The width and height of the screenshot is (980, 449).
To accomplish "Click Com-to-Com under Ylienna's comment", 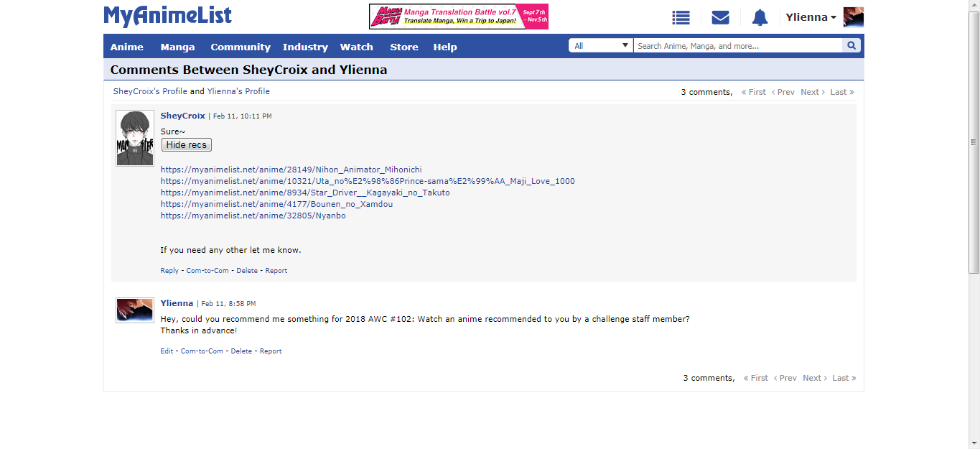I will click(202, 351).
